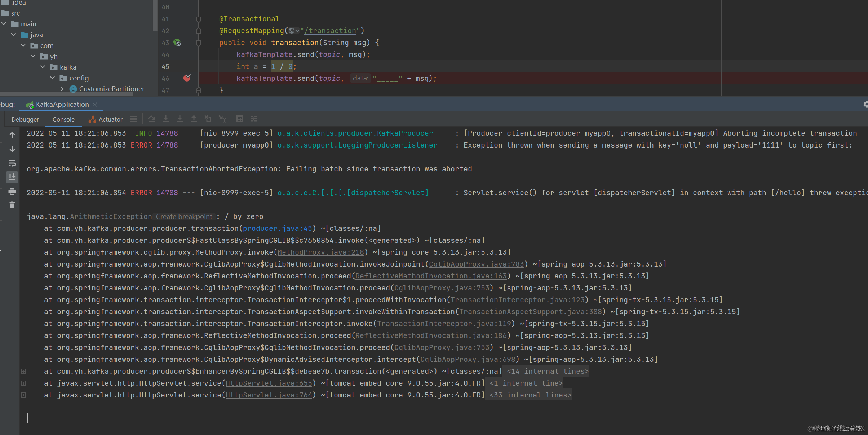Switch to the Debugger tab
Viewport: 868px width, 435px height.
tap(25, 119)
